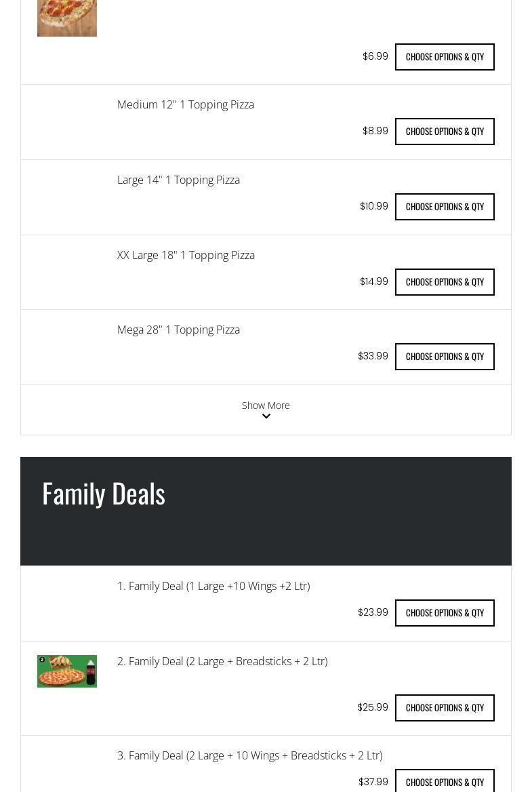Choose options for XX Large 18" Pizza

point(445,282)
